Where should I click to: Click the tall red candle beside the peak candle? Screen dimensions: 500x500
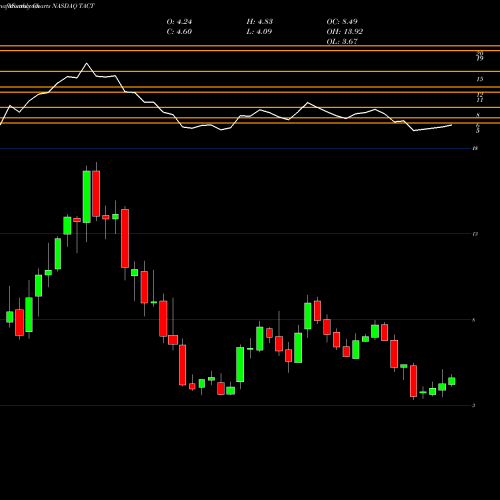click(96, 194)
